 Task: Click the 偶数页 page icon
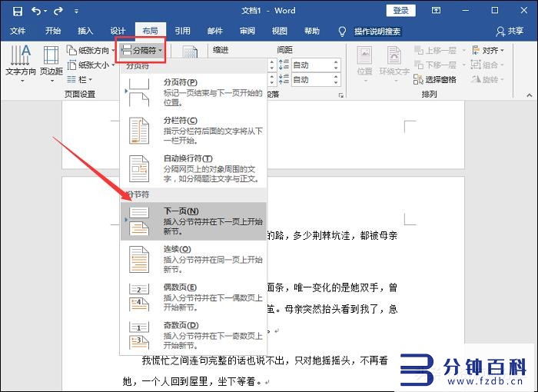(x=138, y=297)
